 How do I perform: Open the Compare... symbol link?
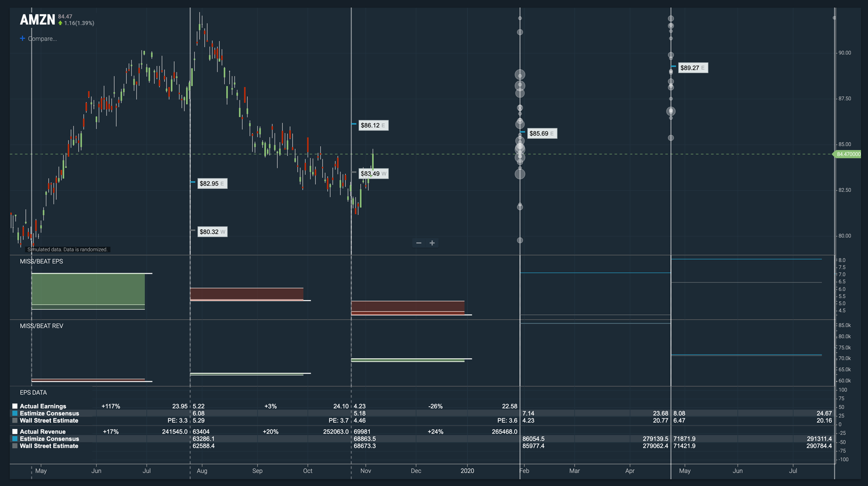tap(42, 39)
